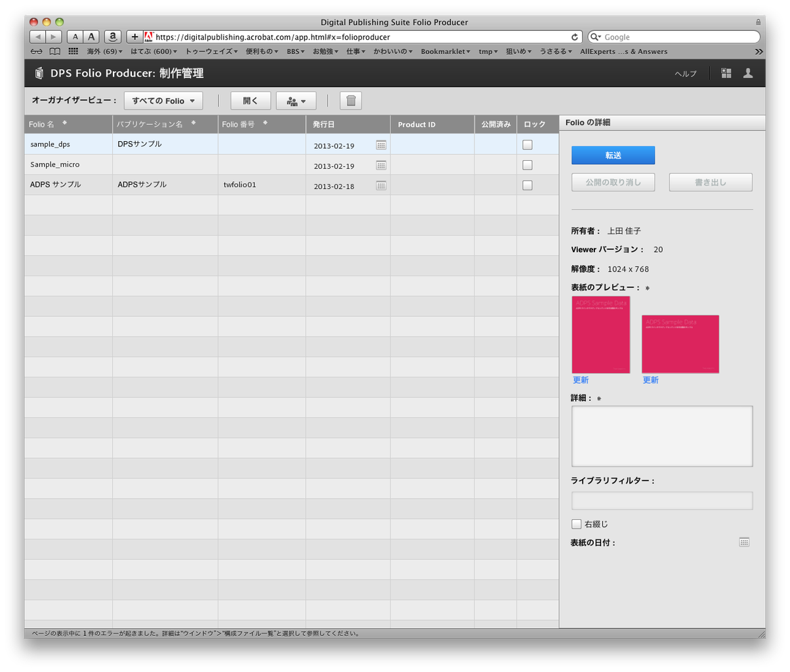Viewport: 790px width, 672px height.
Task: Open the user account icon in header
Action: pyautogui.click(x=748, y=73)
